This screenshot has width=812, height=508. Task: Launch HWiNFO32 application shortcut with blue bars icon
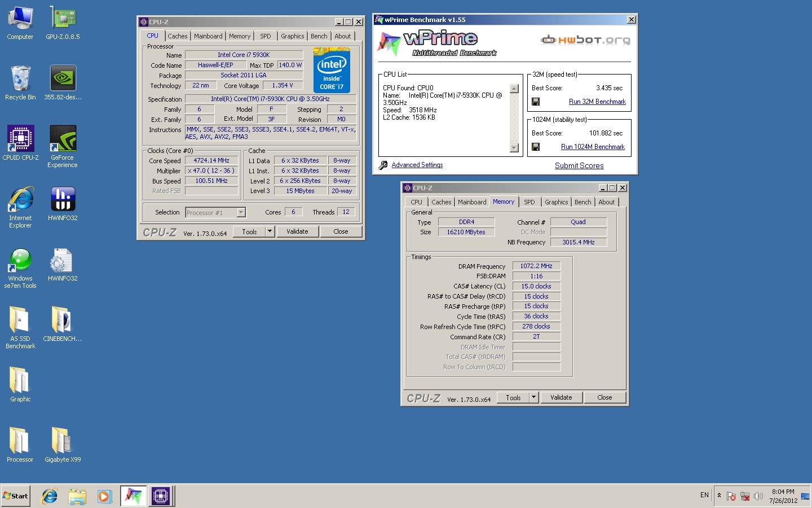point(63,204)
